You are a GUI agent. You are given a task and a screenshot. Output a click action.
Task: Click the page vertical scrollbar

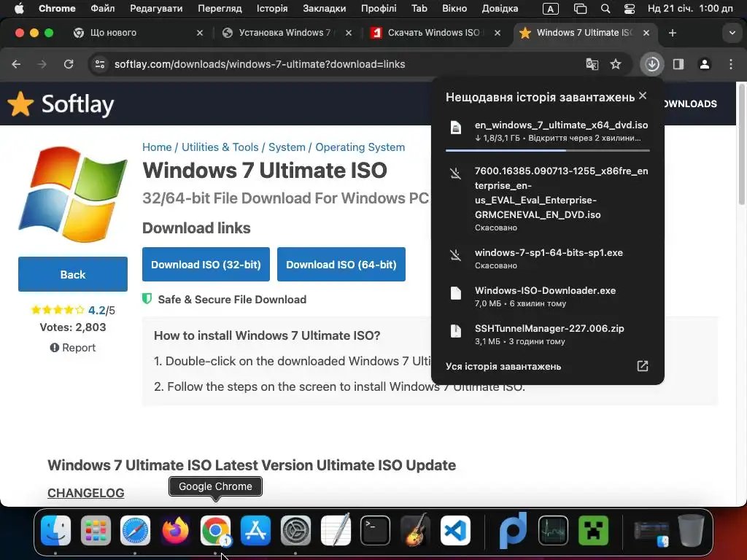click(741, 143)
